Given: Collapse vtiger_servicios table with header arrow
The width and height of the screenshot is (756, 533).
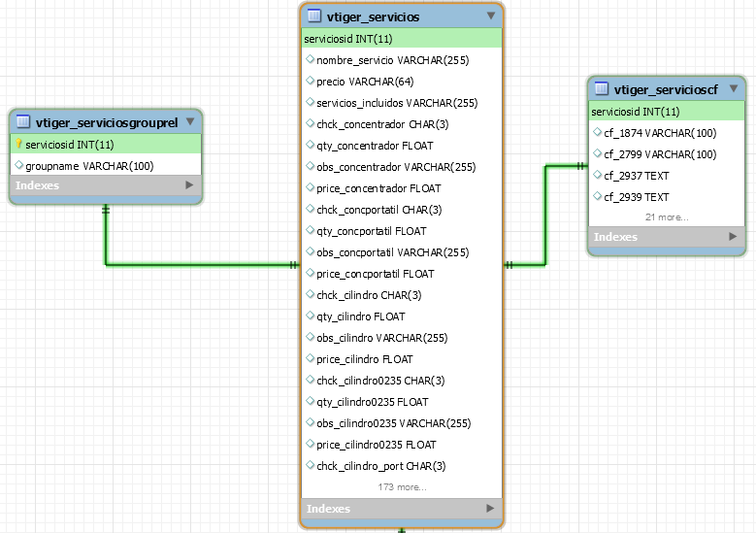Looking at the screenshot, I should [491, 16].
